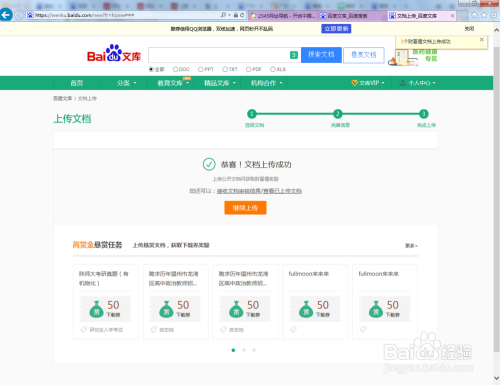Click inside the document search input field
The height and width of the screenshot is (385, 500).
219,55
